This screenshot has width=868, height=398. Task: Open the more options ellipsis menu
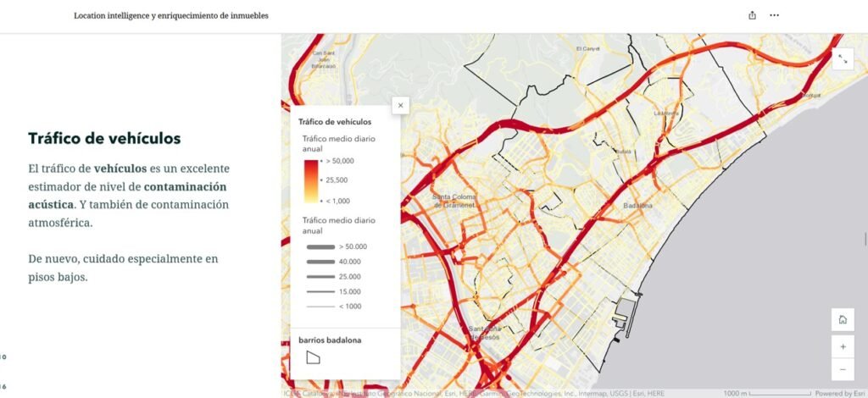(x=775, y=15)
